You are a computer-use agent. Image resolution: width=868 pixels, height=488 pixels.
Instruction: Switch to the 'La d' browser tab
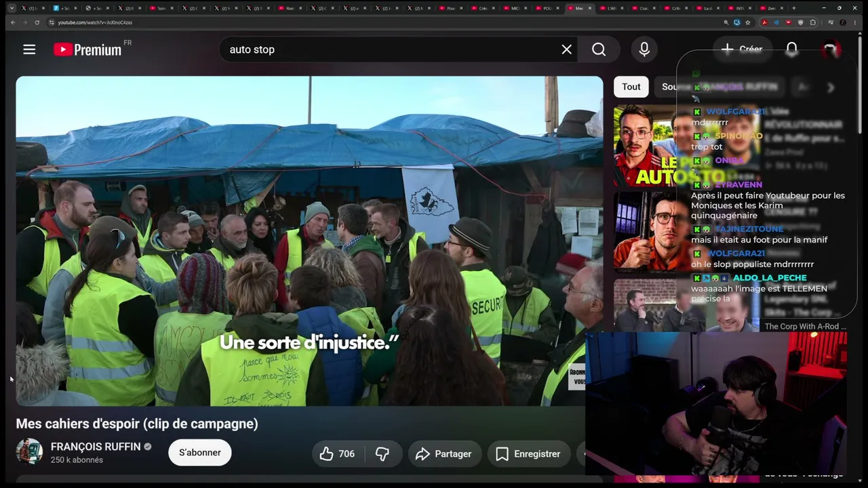coord(707,8)
